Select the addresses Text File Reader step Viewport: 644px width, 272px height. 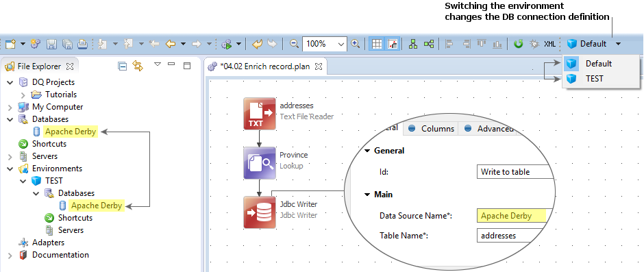click(x=260, y=114)
